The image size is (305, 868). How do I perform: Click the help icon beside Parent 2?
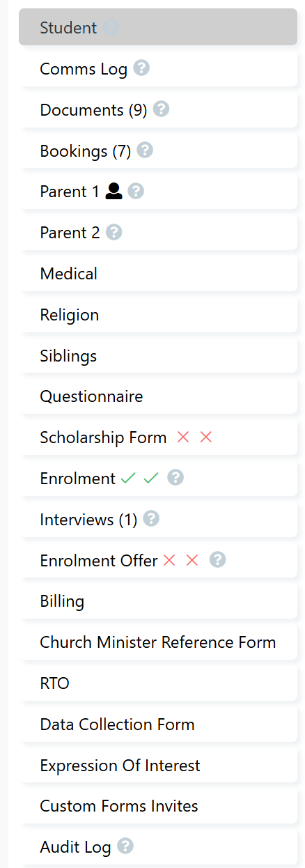[114, 232]
